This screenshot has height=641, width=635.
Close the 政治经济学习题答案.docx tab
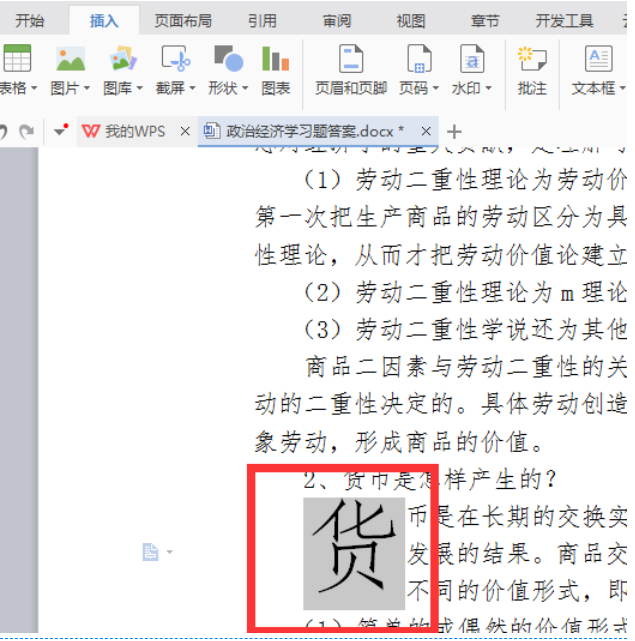coord(427,131)
